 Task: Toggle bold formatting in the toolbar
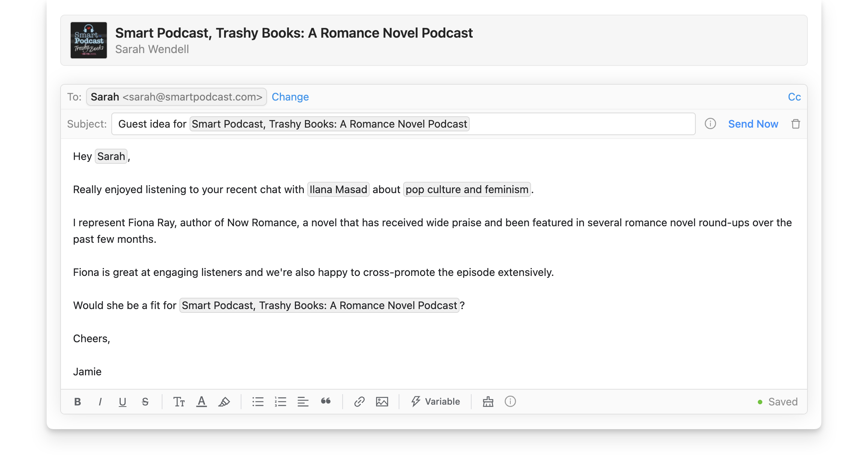pos(77,402)
